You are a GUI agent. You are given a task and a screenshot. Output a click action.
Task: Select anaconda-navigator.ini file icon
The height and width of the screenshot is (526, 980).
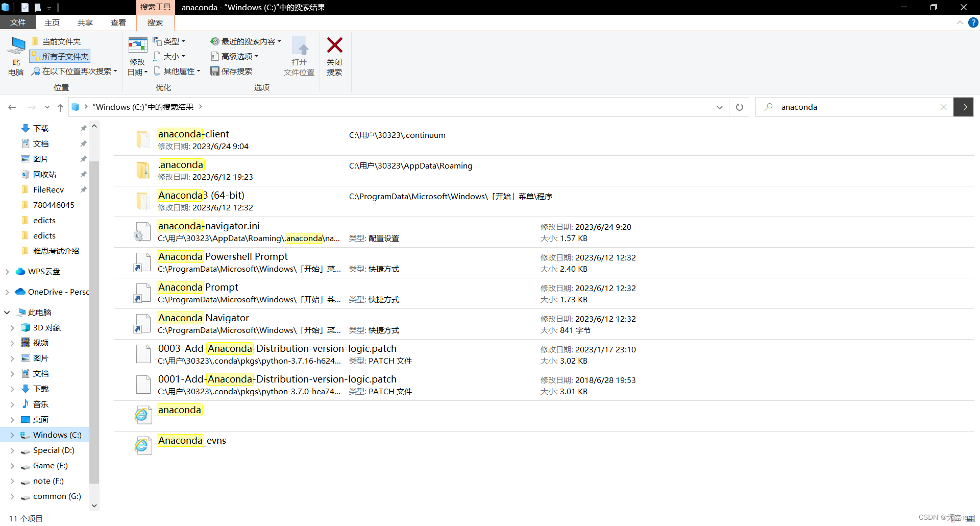tap(143, 231)
